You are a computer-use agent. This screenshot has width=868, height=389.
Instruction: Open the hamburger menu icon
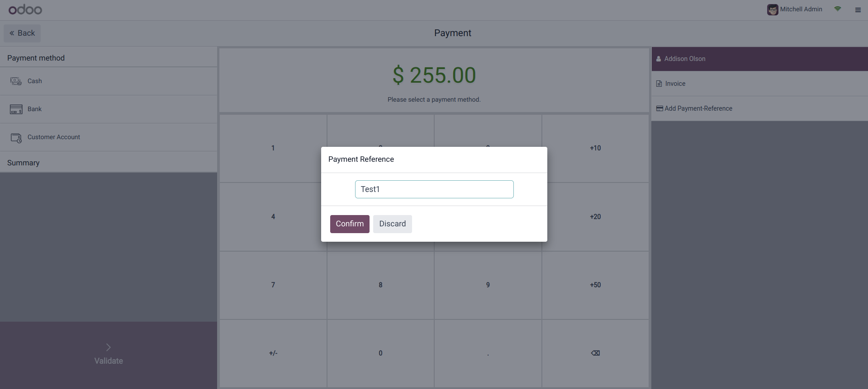(x=858, y=10)
